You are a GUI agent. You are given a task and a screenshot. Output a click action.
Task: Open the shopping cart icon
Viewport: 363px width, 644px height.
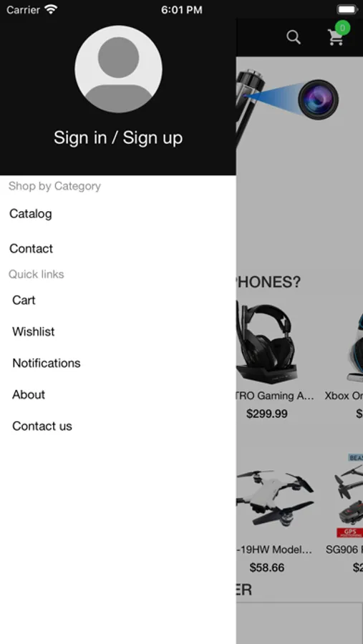click(x=336, y=38)
